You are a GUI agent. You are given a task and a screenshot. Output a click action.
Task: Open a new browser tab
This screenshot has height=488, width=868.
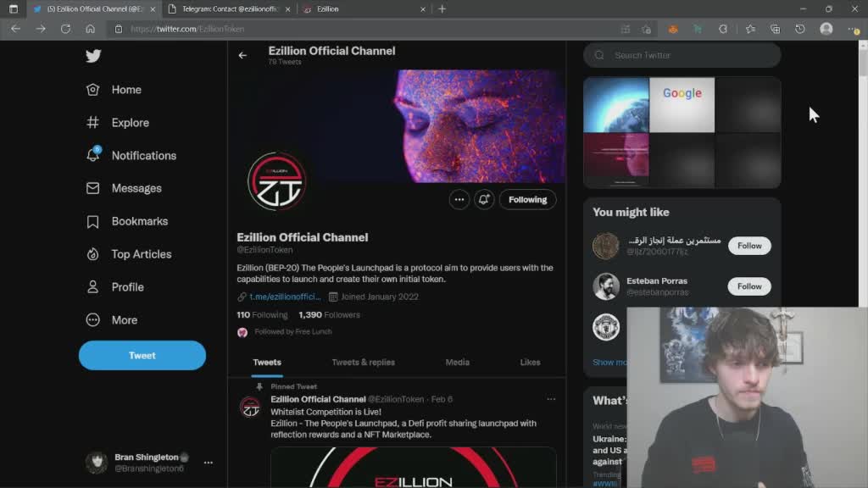pos(442,8)
